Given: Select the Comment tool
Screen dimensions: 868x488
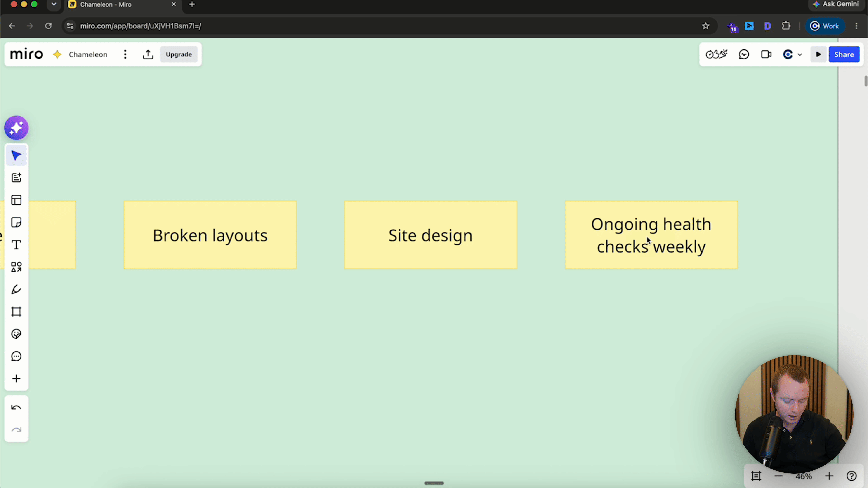Looking at the screenshot, I should click(x=16, y=356).
